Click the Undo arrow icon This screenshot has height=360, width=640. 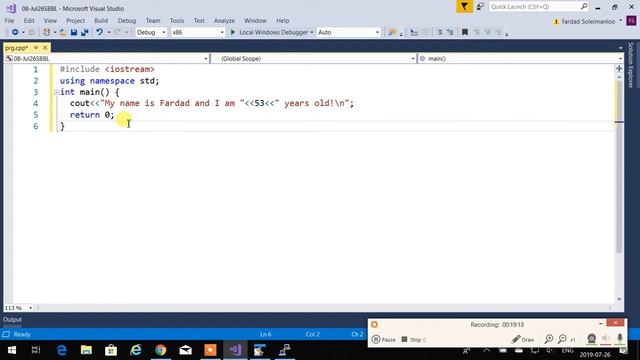point(99,32)
